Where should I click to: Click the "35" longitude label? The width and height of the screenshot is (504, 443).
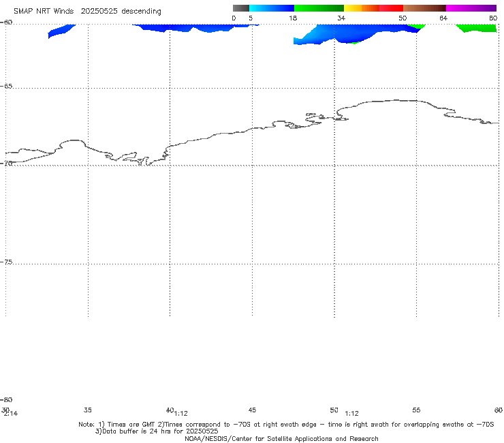coord(87,410)
